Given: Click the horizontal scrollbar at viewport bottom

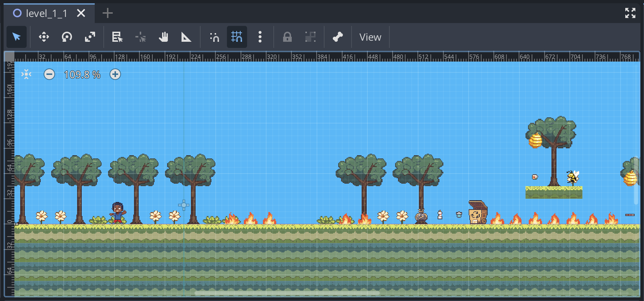Looking at the screenshot, I should [287, 293].
